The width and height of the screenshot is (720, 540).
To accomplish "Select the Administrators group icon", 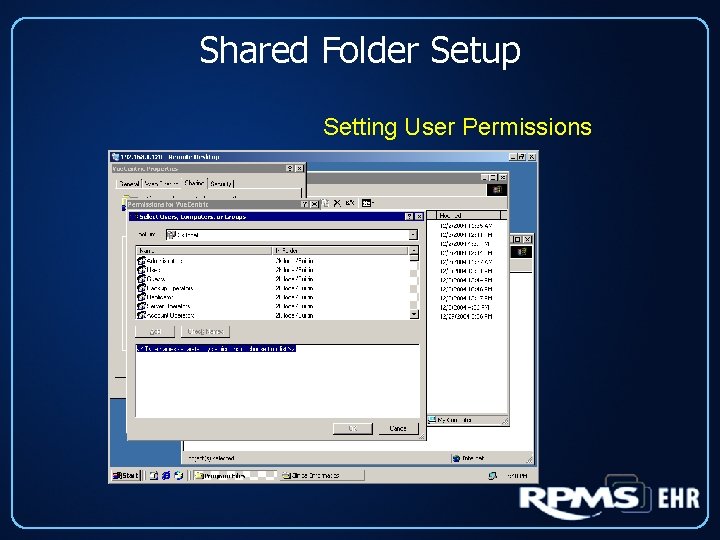I will [141, 261].
